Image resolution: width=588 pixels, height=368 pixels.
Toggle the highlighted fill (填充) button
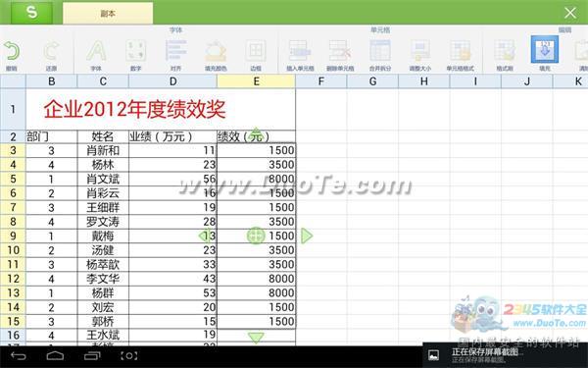tap(545, 49)
